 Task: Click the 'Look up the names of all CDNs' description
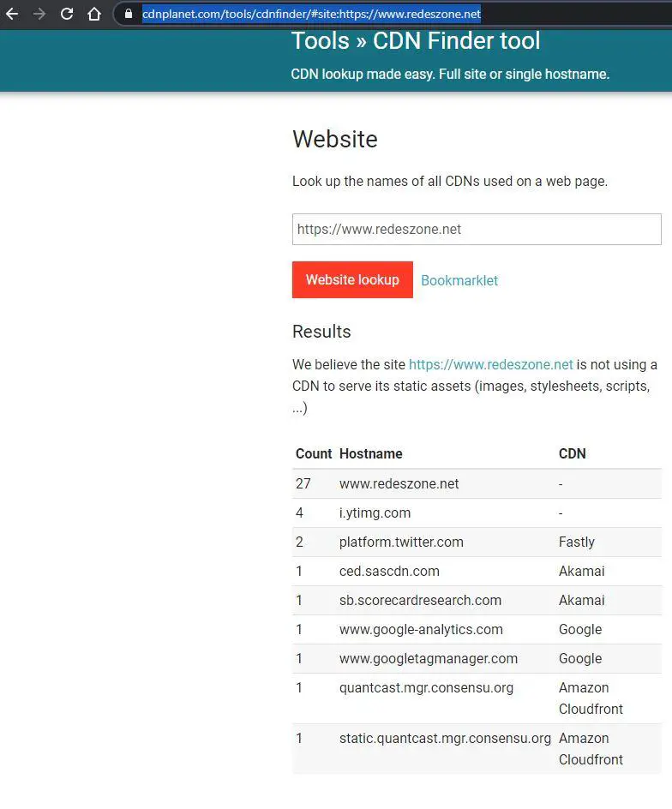pos(449,182)
